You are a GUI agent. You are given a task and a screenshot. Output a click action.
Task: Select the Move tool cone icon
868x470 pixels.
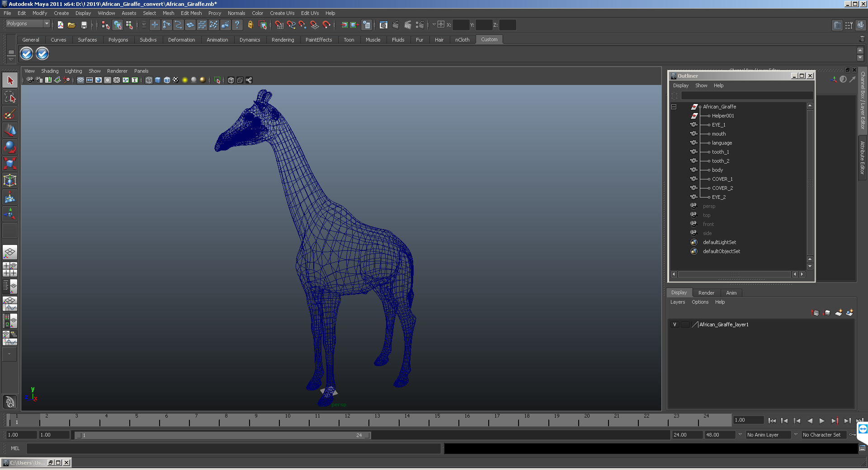pyautogui.click(x=10, y=130)
